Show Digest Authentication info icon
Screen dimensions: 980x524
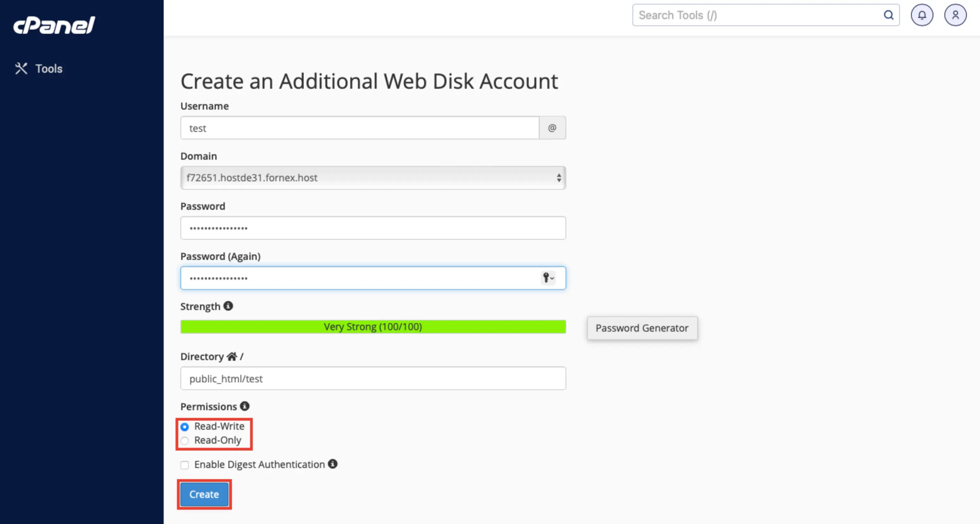pyautogui.click(x=333, y=464)
